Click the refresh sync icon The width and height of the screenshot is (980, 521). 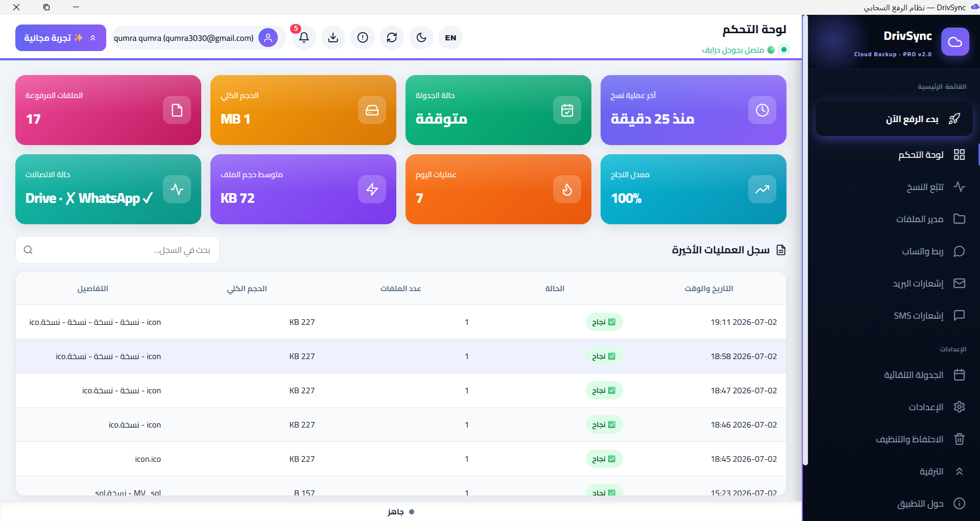tap(392, 38)
